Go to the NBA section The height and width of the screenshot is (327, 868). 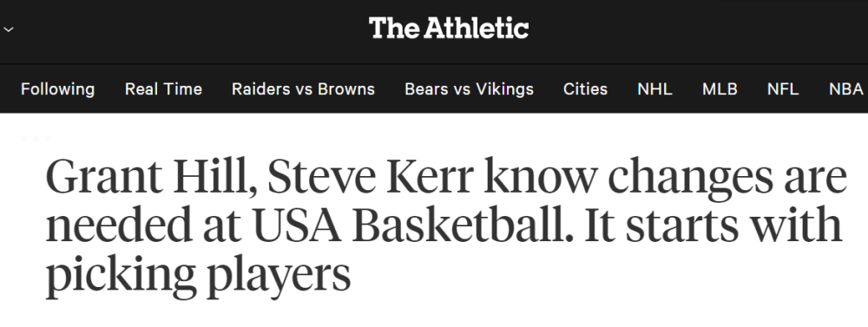tap(845, 89)
